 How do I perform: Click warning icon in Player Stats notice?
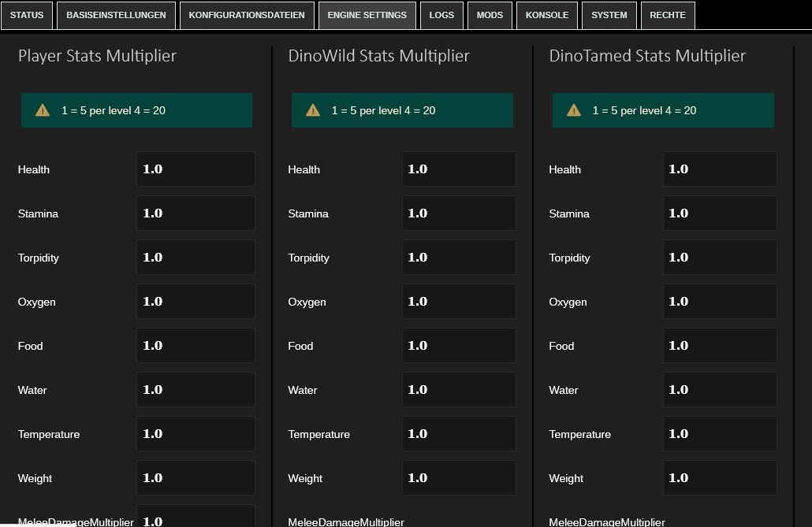[x=43, y=110]
